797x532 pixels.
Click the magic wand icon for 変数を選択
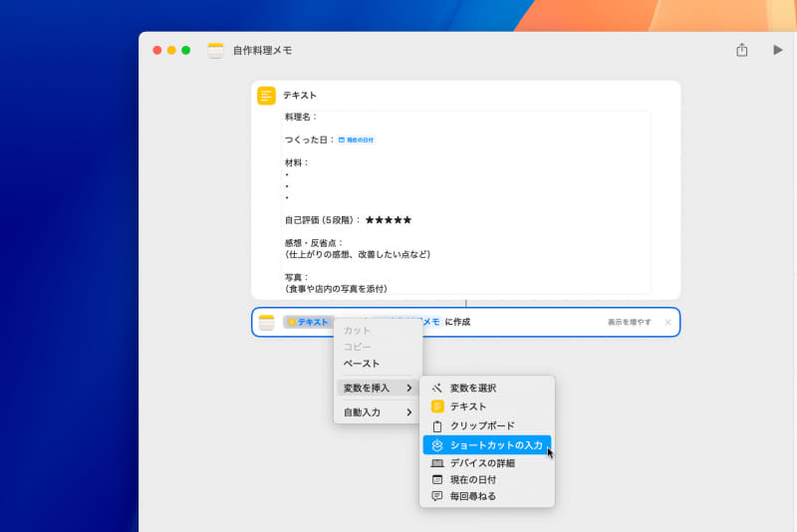[436, 388]
